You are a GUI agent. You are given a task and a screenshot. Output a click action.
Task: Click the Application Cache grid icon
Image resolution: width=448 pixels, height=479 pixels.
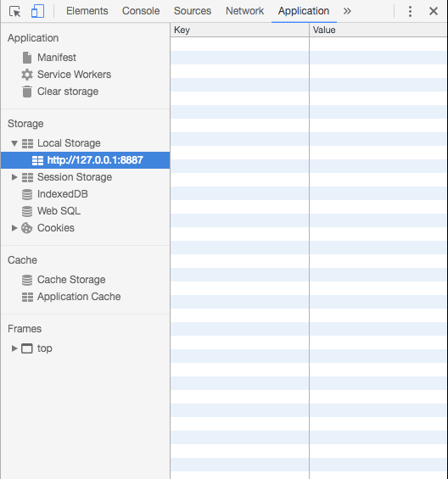pos(27,297)
